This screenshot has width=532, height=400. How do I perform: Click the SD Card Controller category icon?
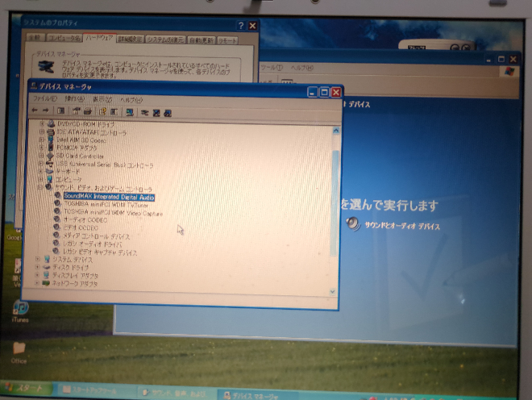click(x=50, y=156)
